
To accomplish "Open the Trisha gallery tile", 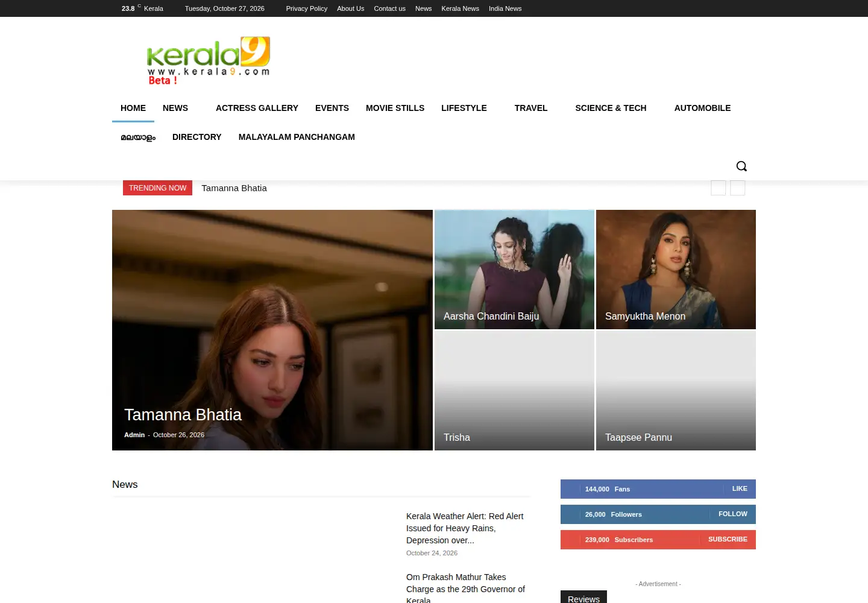I will 514,391.
